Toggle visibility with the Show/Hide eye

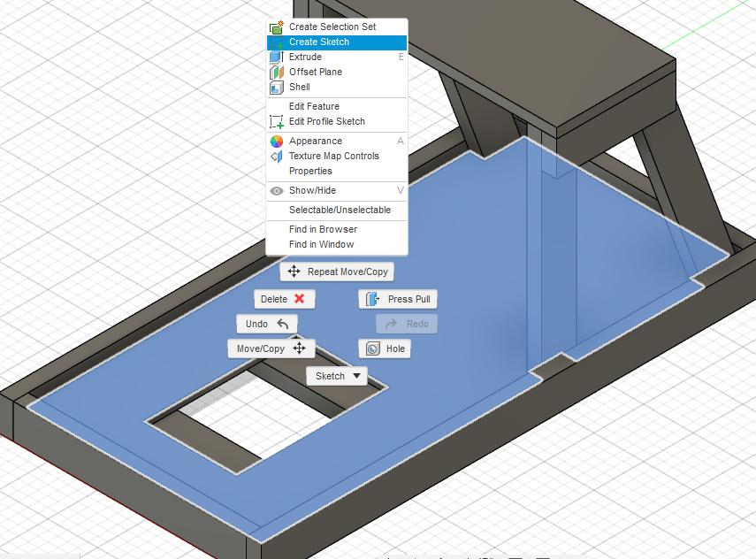coord(278,190)
